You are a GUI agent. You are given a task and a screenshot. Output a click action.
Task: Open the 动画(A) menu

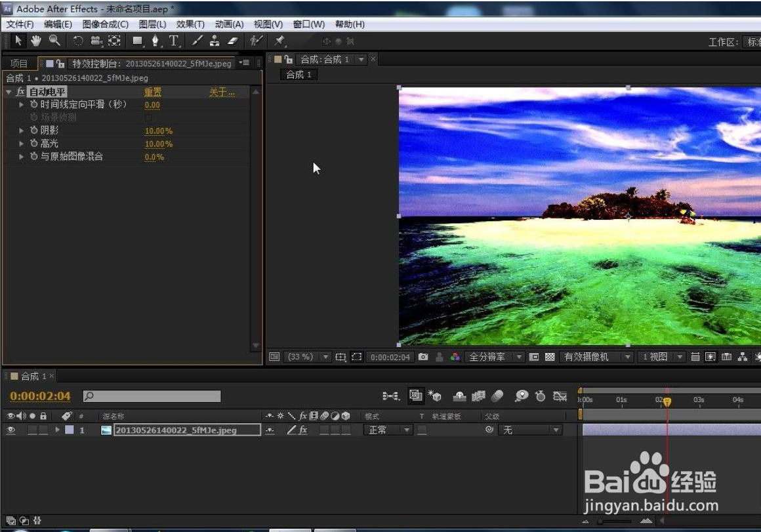coord(229,24)
